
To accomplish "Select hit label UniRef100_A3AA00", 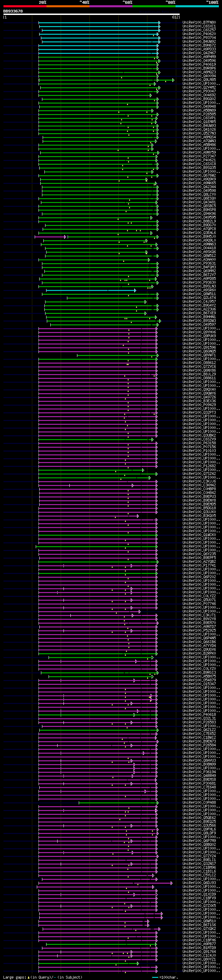I will pyautogui.click(x=199, y=259).
